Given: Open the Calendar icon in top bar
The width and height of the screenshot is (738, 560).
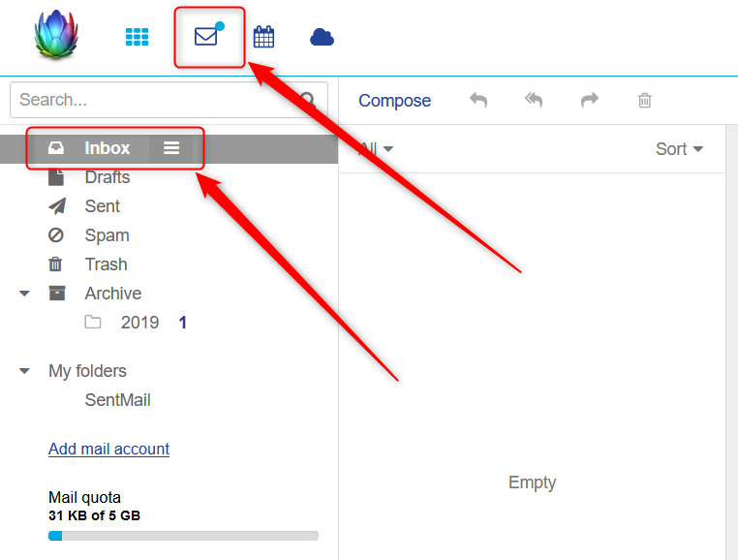Looking at the screenshot, I should pyautogui.click(x=263, y=37).
